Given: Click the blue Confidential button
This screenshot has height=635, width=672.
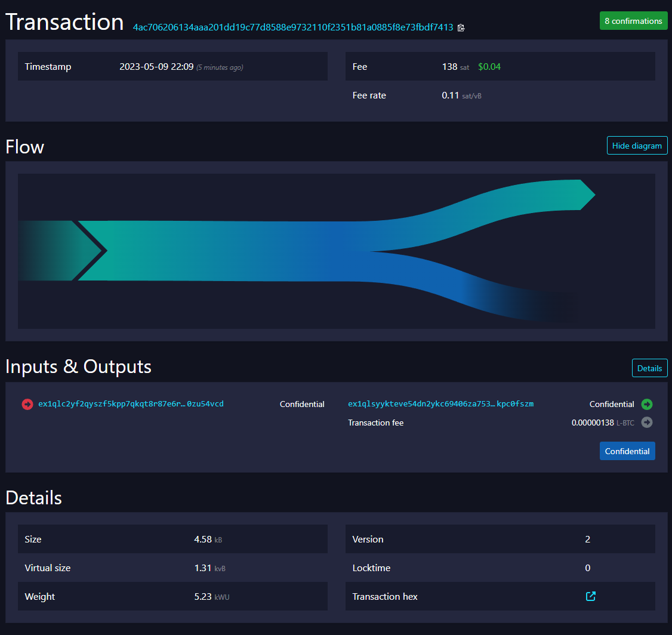Looking at the screenshot, I should 627,451.
